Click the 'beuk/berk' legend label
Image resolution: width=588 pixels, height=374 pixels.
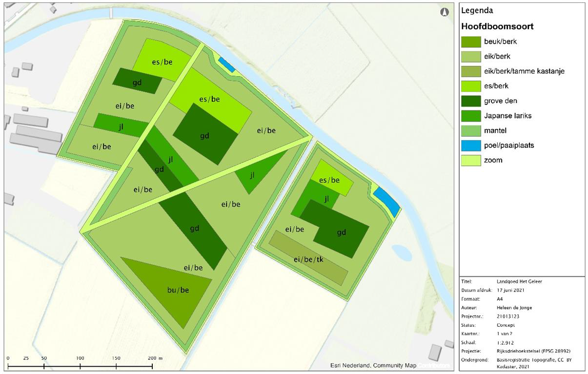tap(500, 42)
